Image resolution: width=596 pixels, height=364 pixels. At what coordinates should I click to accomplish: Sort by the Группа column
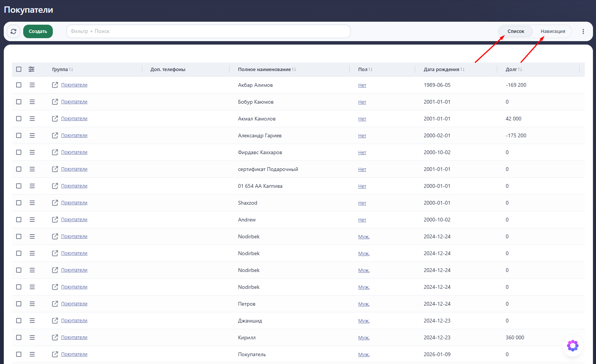[x=63, y=70]
